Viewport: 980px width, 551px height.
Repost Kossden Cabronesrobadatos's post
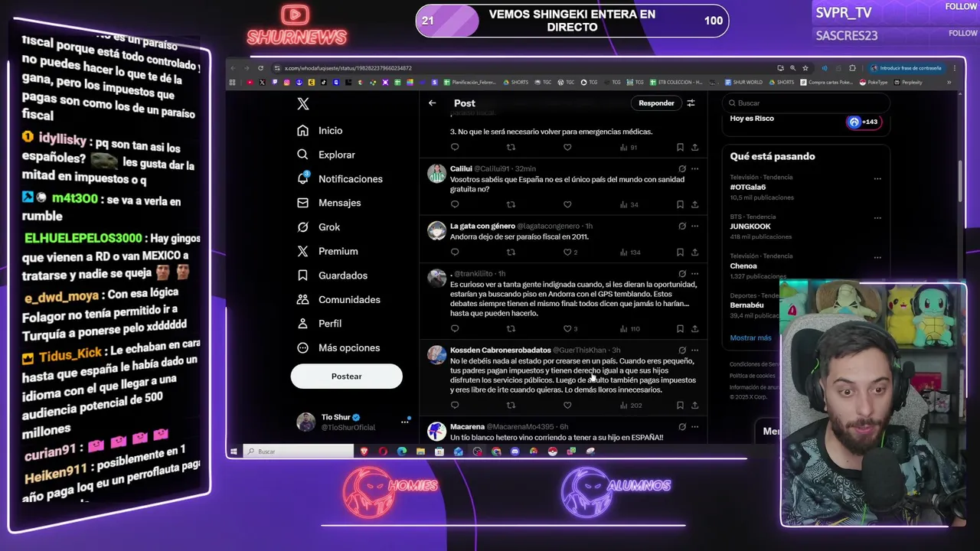pyautogui.click(x=511, y=405)
